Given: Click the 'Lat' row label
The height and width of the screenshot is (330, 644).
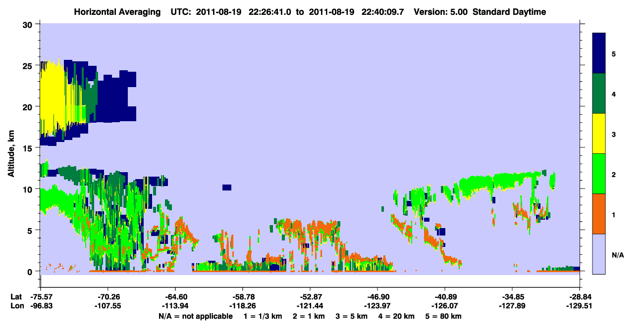Looking at the screenshot, I should (16, 297).
